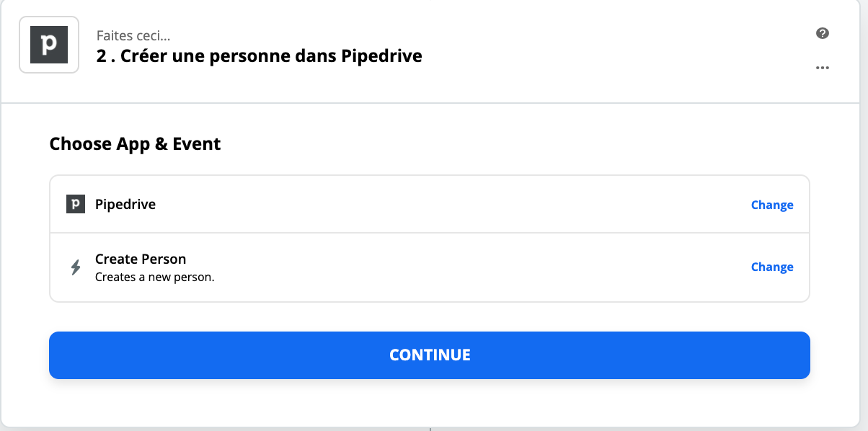Open help via the question mark icon
The image size is (868, 431).
822,33
